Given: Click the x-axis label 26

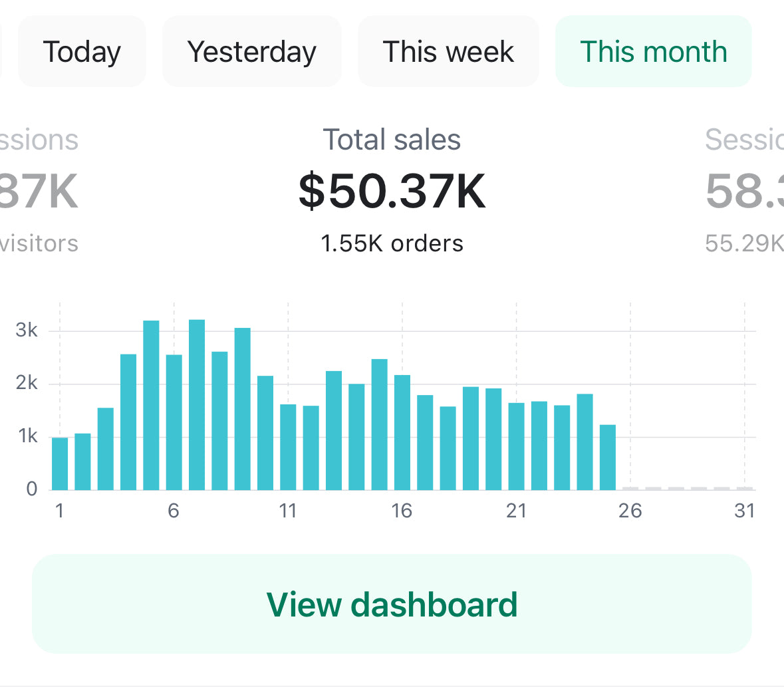Looking at the screenshot, I should tap(630, 511).
